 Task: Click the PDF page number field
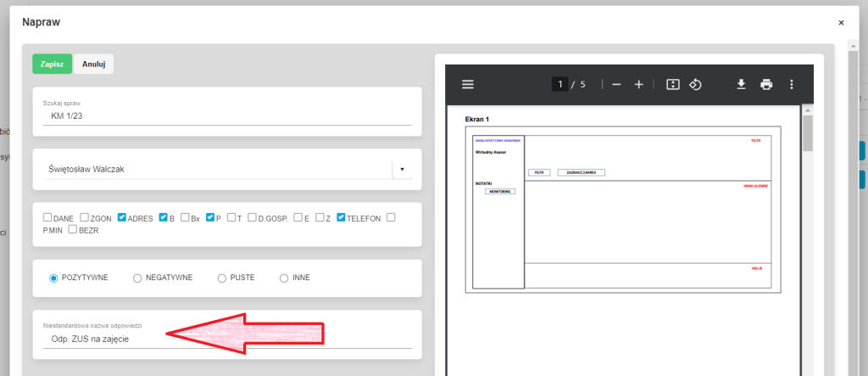(559, 84)
